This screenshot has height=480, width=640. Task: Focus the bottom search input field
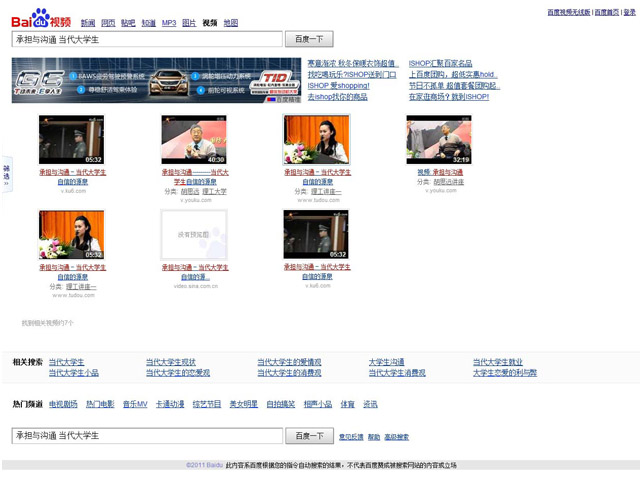(147, 436)
